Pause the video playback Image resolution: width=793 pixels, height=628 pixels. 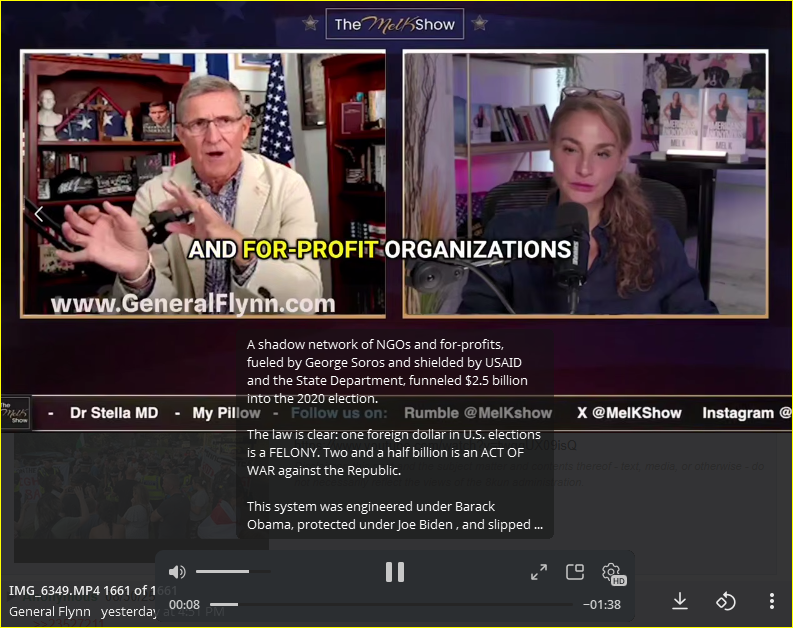tap(394, 572)
